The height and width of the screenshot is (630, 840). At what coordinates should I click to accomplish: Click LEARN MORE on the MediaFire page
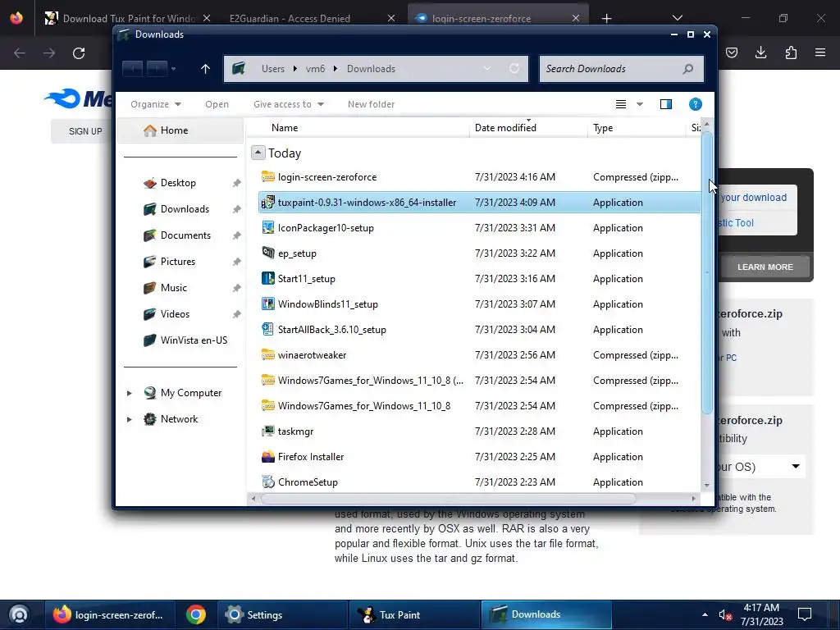765,267
